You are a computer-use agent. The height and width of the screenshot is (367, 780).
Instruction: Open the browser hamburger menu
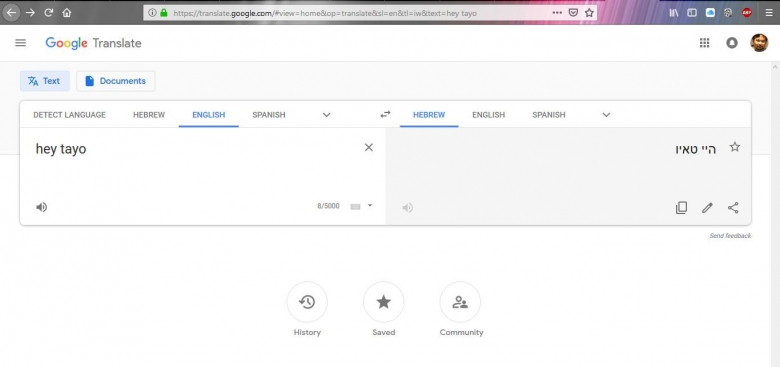pyautogui.click(x=769, y=13)
